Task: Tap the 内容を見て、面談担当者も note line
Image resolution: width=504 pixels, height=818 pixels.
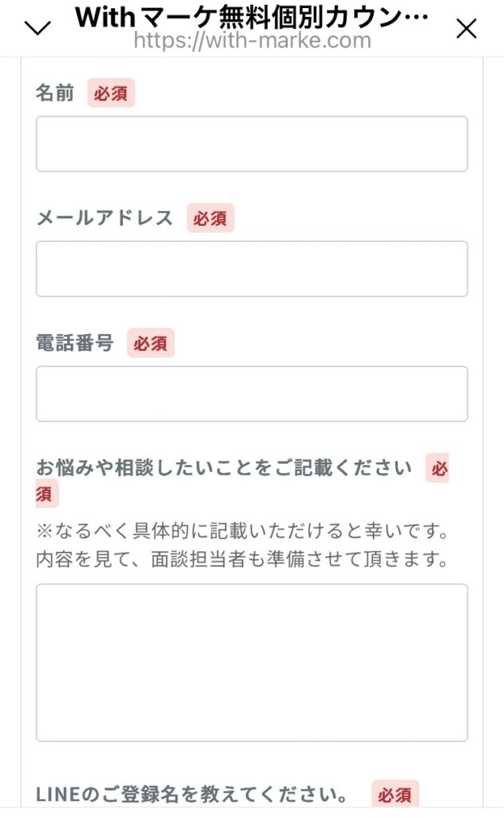Action: point(240,559)
